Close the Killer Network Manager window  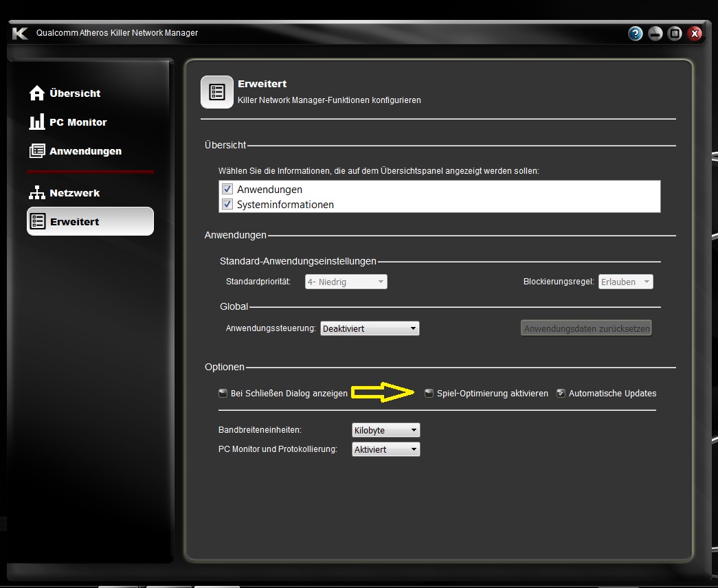click(x=695, y=34)
